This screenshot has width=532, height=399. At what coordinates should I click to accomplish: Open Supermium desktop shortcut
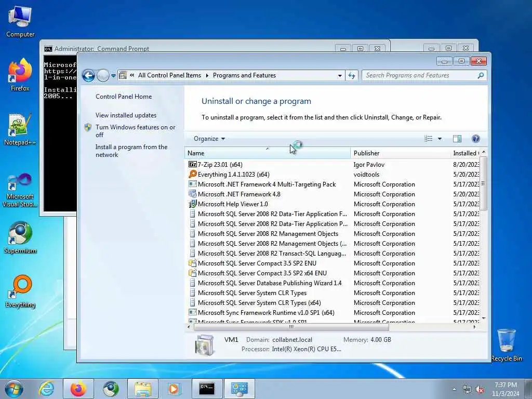tap(20, 237)
